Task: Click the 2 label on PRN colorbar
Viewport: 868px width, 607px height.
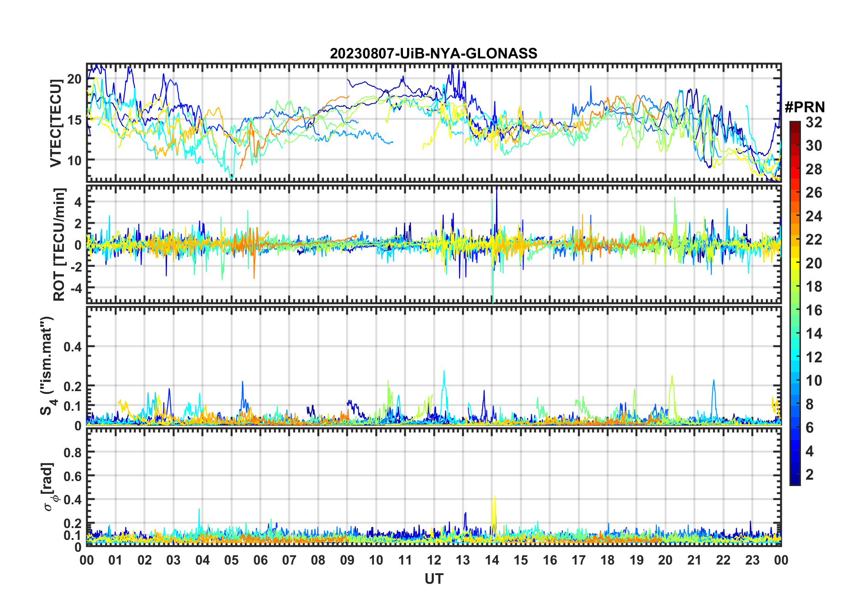Action: 810,475
